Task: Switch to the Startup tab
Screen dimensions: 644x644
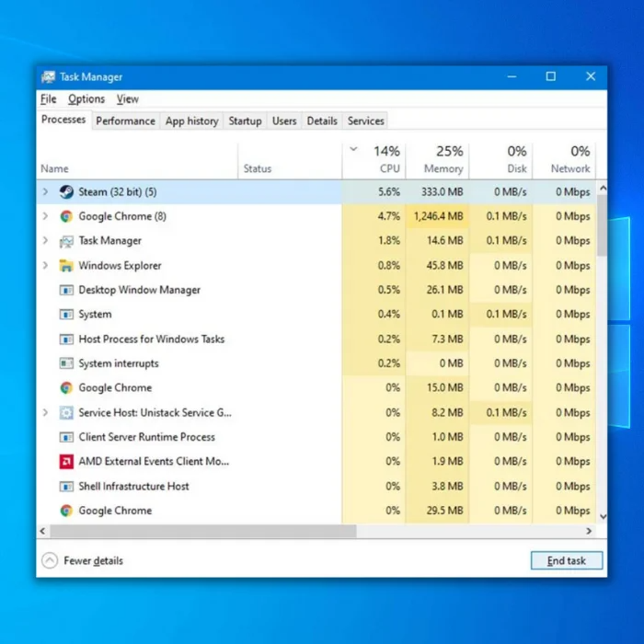Action: (245, 121)
